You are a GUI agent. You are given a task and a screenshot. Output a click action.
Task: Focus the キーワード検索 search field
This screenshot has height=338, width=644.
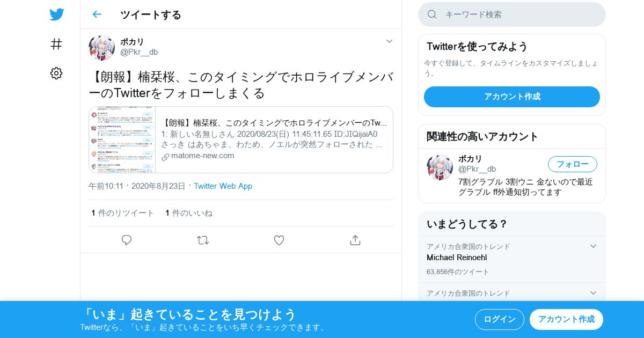tap(512, 14)
